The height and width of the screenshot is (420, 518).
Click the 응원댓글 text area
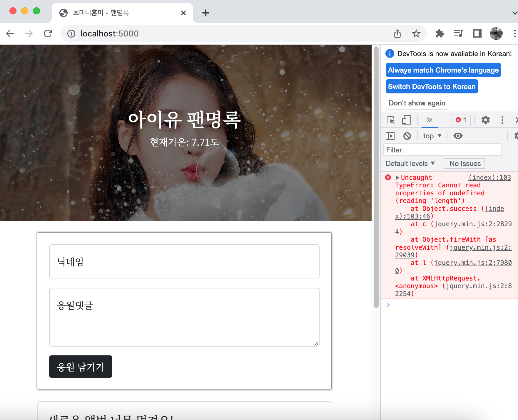click(184, 317)
